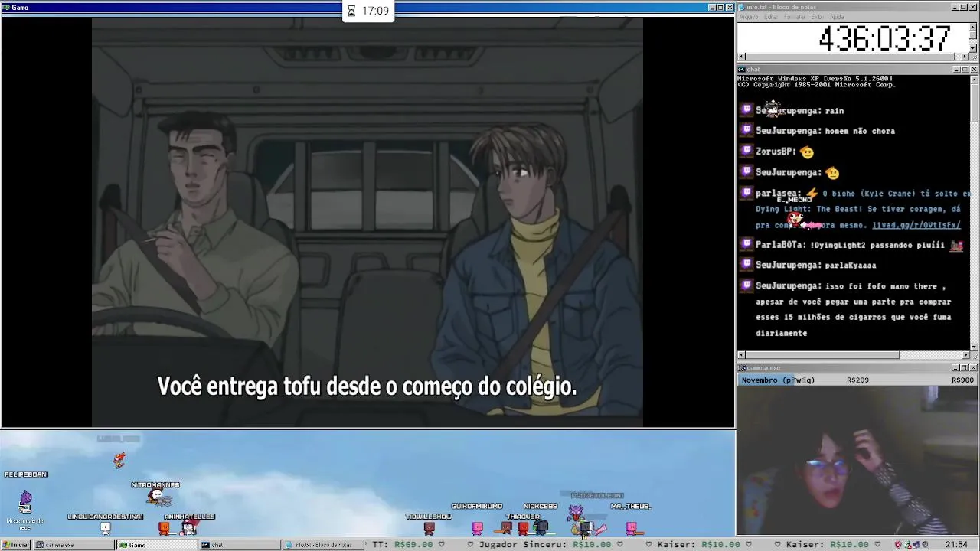Minimize the chat window

click(x=957, y=70)
